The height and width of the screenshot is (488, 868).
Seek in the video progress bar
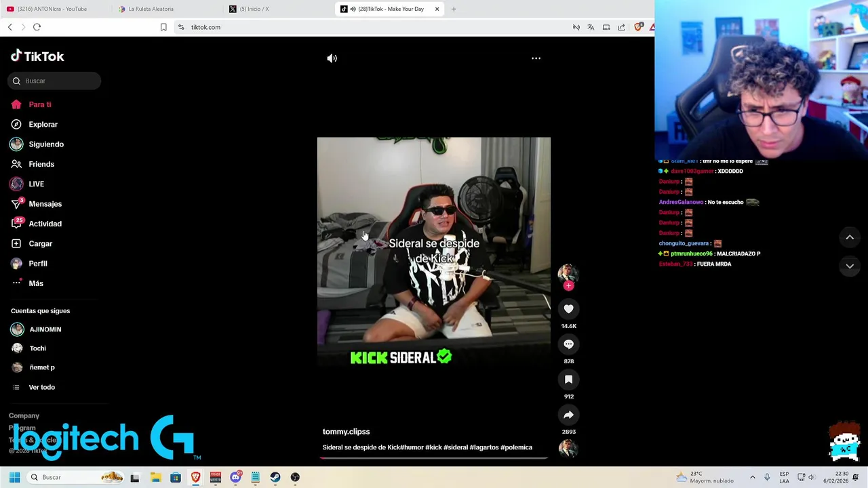434,458
